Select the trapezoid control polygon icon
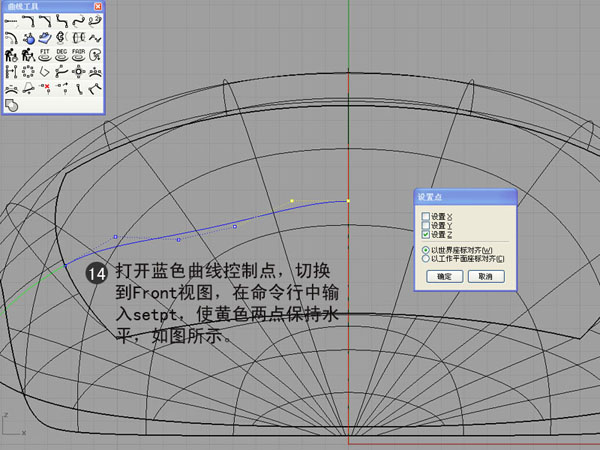This screenshot has width=600, height=450. pos(28,88)
